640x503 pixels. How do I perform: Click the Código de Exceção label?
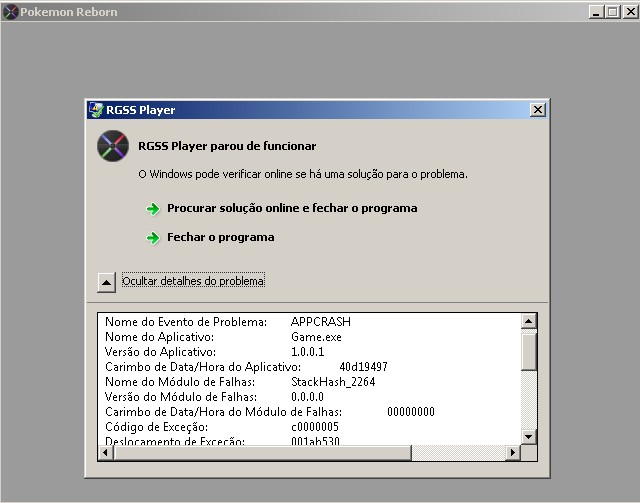[156, 427]
